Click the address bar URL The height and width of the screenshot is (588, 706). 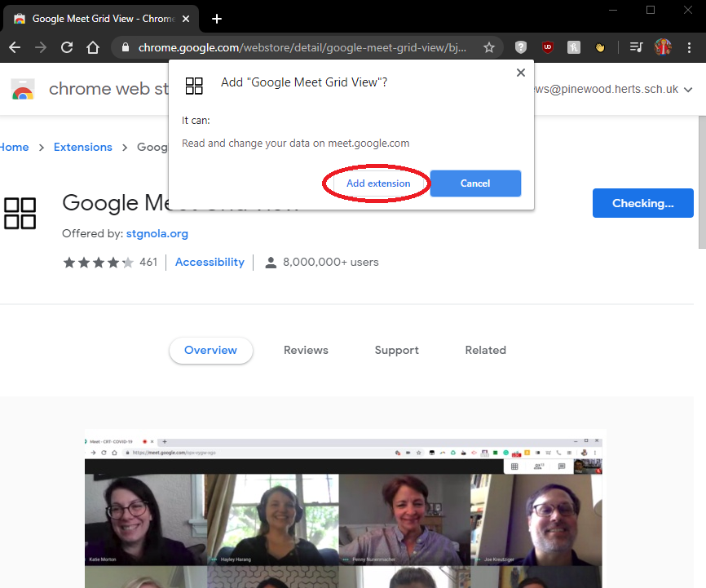[x=302, y=47]
